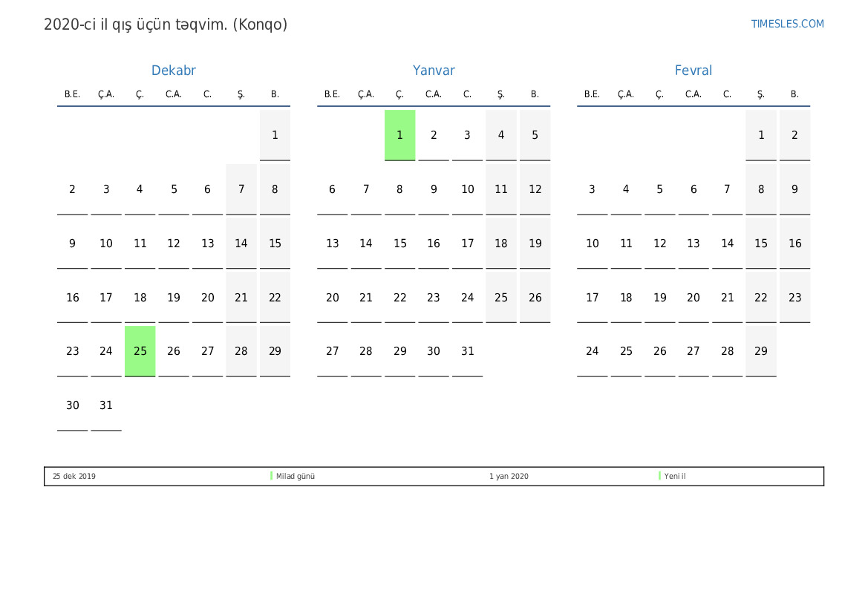Click December 1 in the Dekabr calendar

pyautogui.click(x=275, y=135)
